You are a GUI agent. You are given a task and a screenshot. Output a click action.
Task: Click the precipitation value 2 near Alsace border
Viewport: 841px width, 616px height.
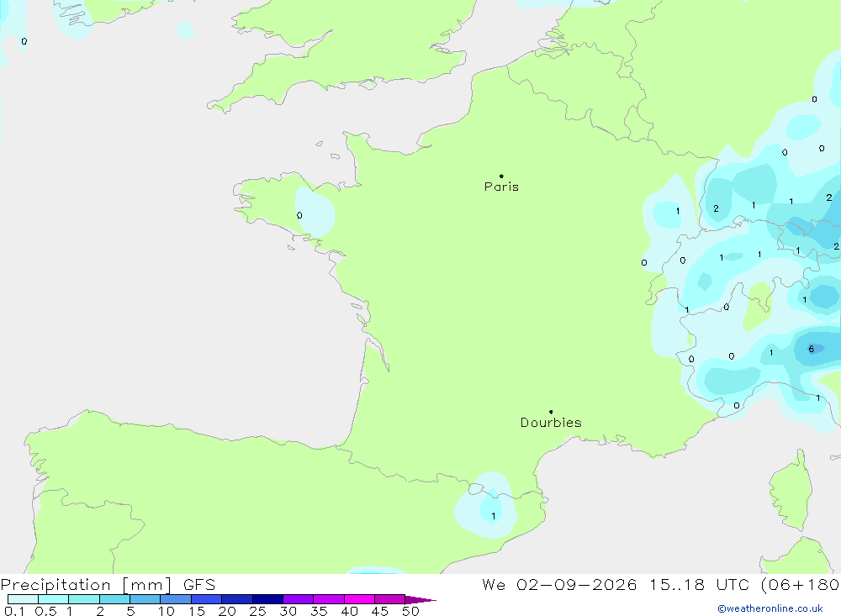tap(716, 208)
